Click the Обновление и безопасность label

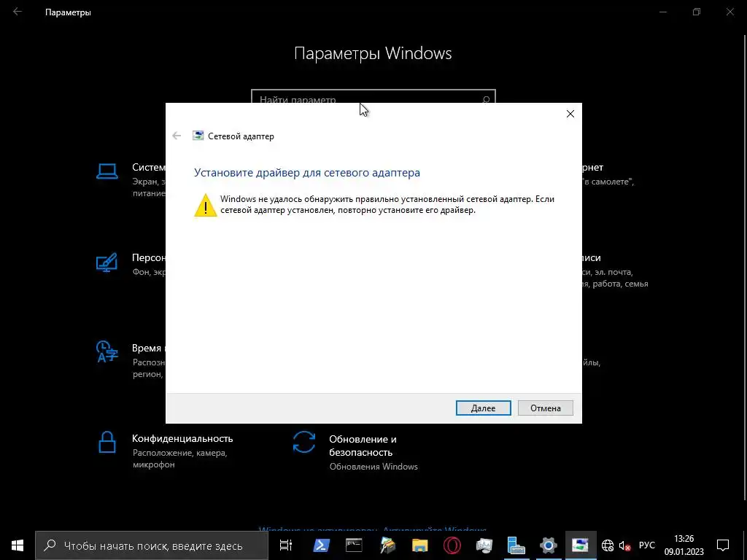click(x=363, y=446)
